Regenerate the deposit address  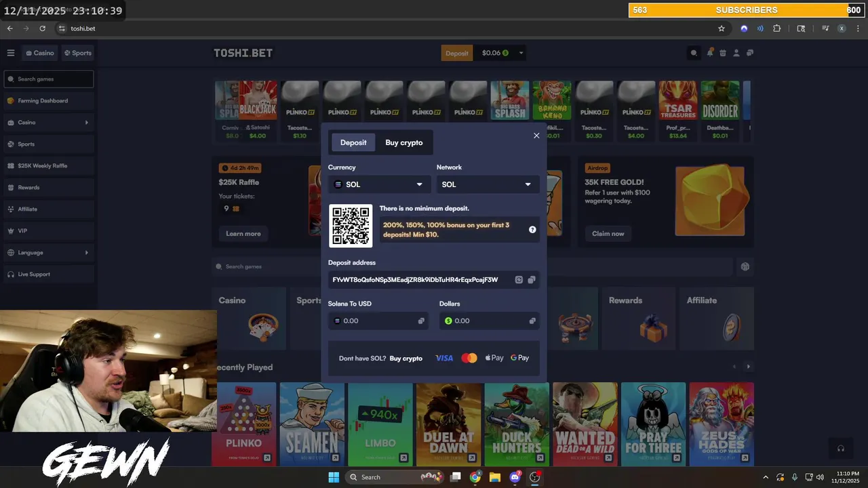519,280
